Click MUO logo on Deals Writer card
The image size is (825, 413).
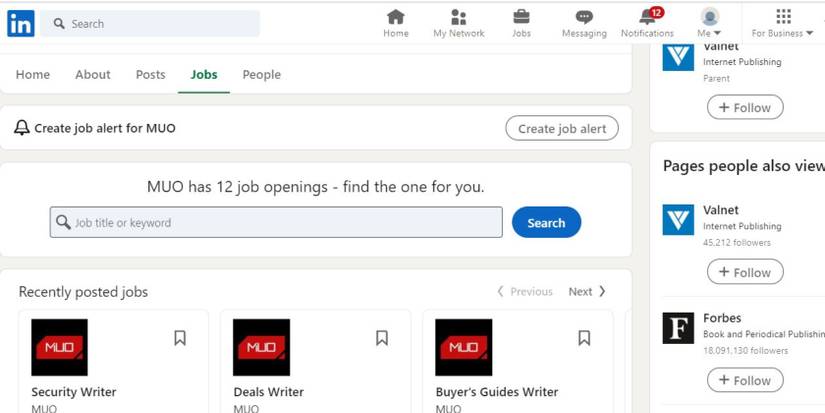click(x=261, y=347)
